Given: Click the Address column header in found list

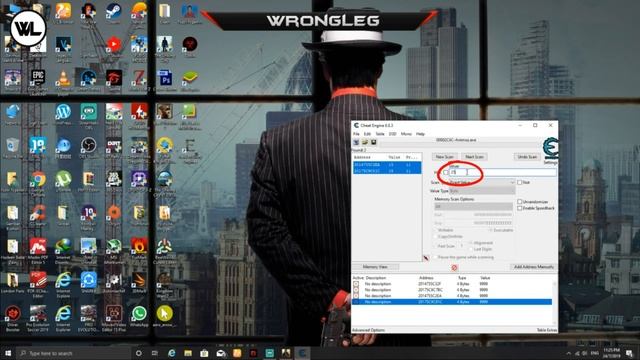Looking at the screenshot, I should pos(362,157).
